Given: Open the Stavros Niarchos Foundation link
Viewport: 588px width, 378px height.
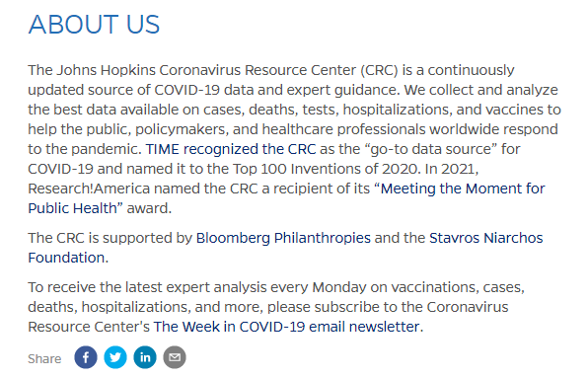Looking at the screenshot, I should tap(486, 238).
